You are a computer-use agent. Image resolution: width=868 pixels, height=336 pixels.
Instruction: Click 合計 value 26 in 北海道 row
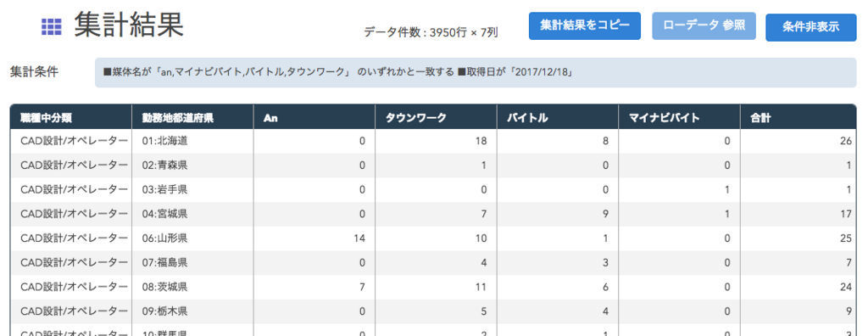pyautogui.click(x=845, y=141)
